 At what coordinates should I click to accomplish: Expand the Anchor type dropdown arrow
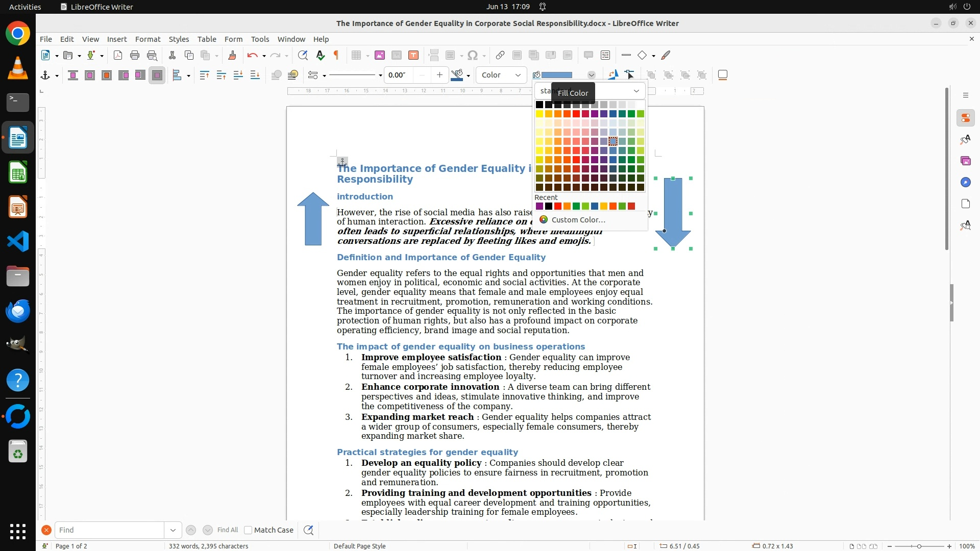coord(57,76)
